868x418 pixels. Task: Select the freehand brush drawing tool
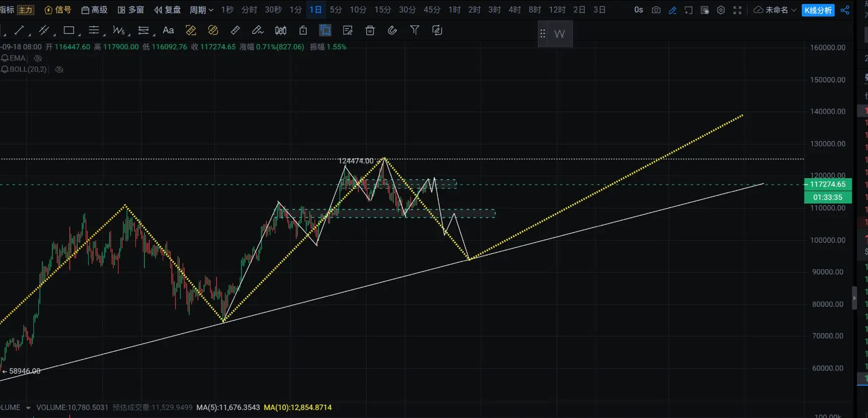click(x=257, y=31)
